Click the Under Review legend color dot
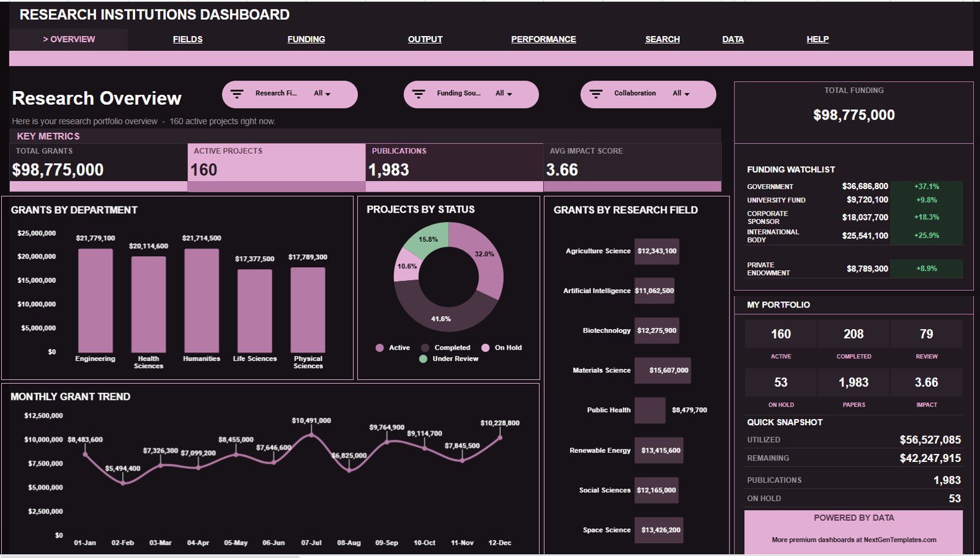980x558 pixels. pos(423,359)
